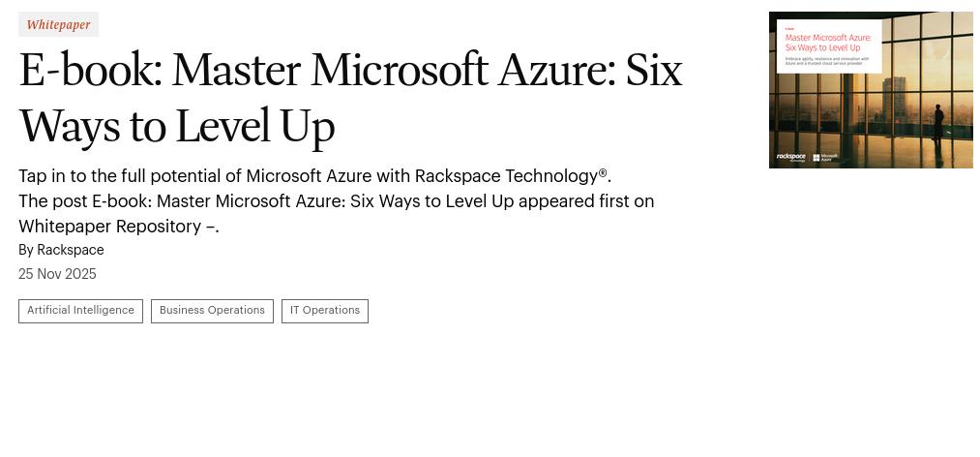Open the Whitepaper category label

coord(58,24)
